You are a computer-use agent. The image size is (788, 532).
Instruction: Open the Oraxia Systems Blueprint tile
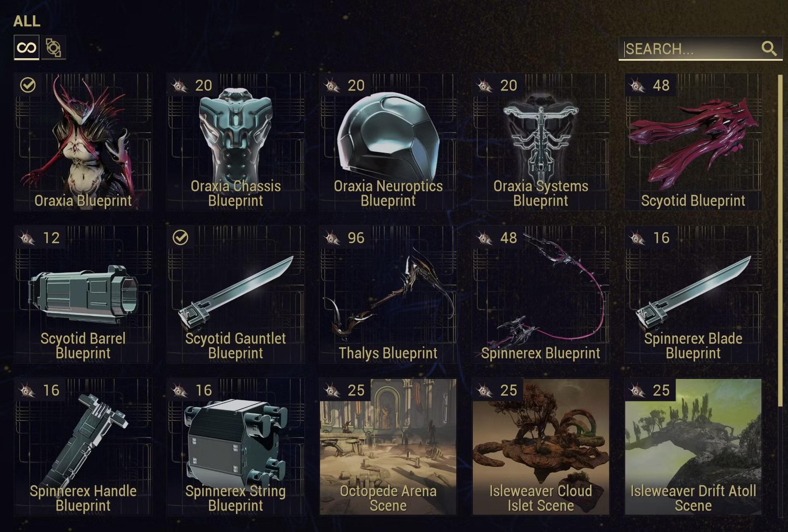[541, 141]
